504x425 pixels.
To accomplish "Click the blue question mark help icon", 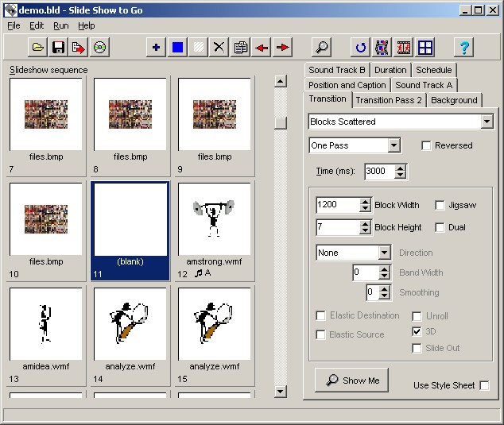I will (x=464, y=48).
